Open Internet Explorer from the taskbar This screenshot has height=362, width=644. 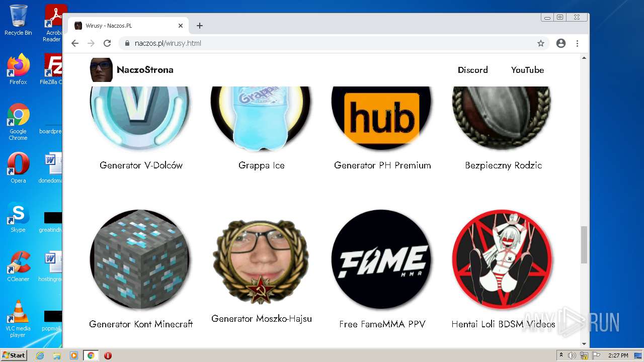(40, 355)
